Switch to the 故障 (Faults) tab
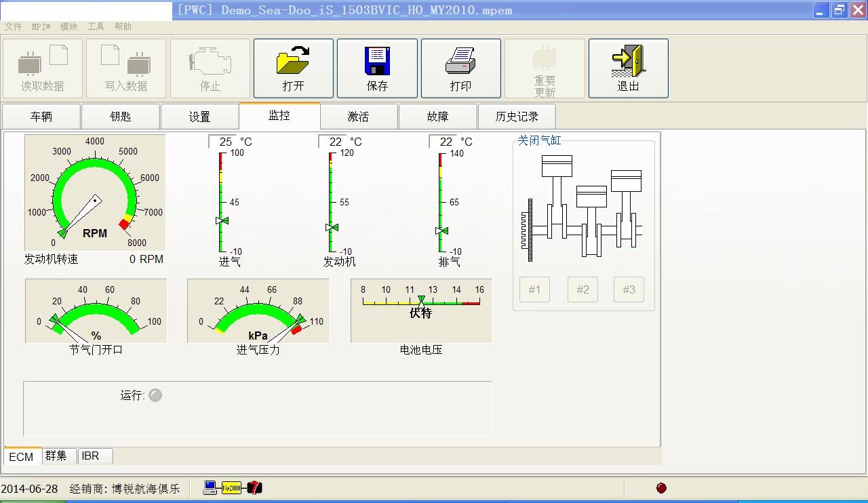This screenshot has height=503, width=868. tap(438, 117)
